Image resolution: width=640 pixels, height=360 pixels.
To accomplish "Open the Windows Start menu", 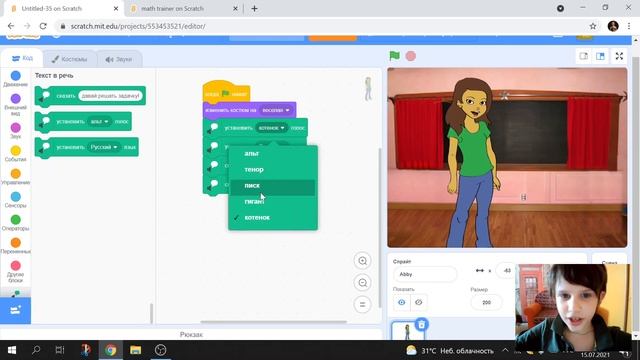I will [12, 350].
